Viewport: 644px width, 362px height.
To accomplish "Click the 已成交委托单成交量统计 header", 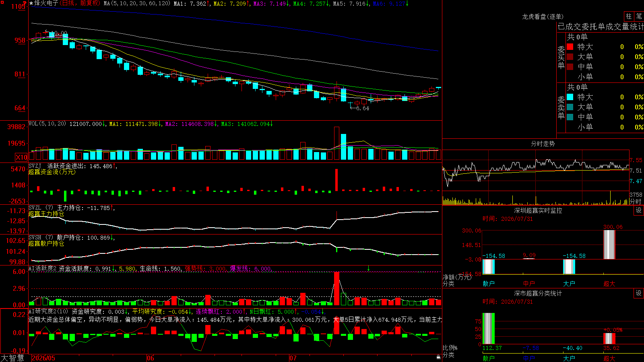I will (x=601, y=27).
